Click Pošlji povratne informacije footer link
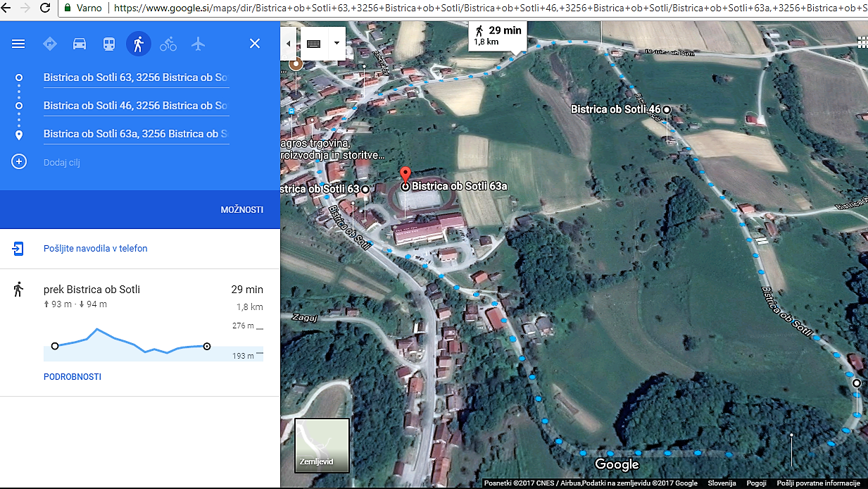The image size is (868, 489). tap(818, 483)
